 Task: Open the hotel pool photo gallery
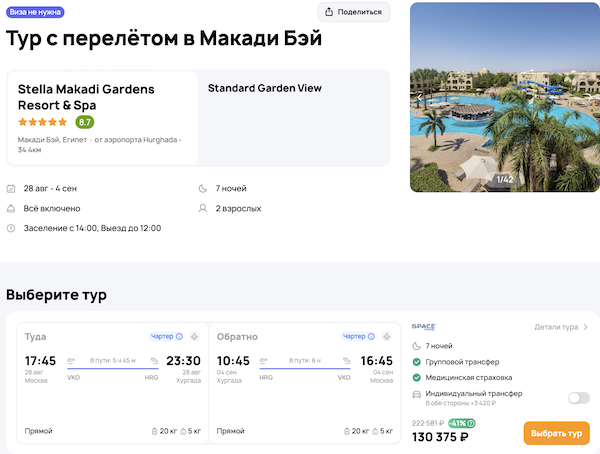[x=504, y=97]
